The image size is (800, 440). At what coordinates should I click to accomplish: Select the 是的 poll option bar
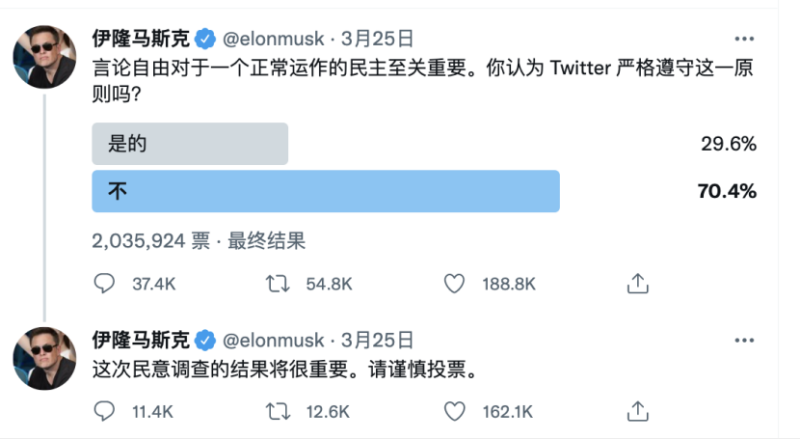[190, 144]
